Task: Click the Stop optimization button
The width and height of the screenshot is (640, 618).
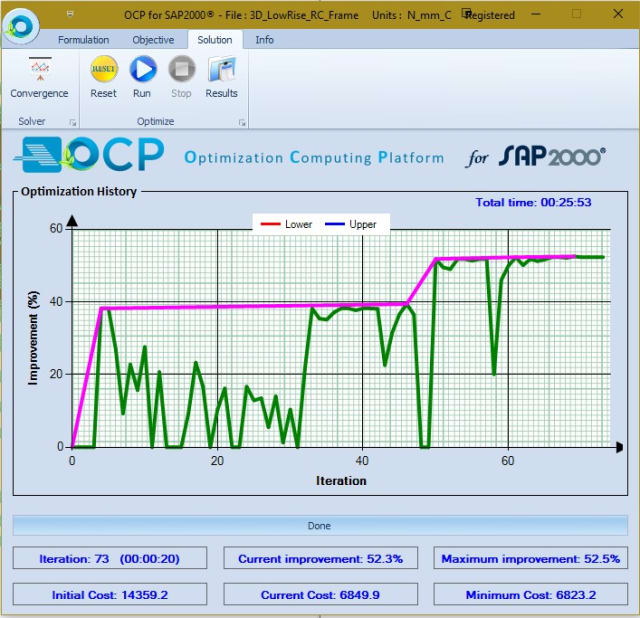Action: (182, 78)
